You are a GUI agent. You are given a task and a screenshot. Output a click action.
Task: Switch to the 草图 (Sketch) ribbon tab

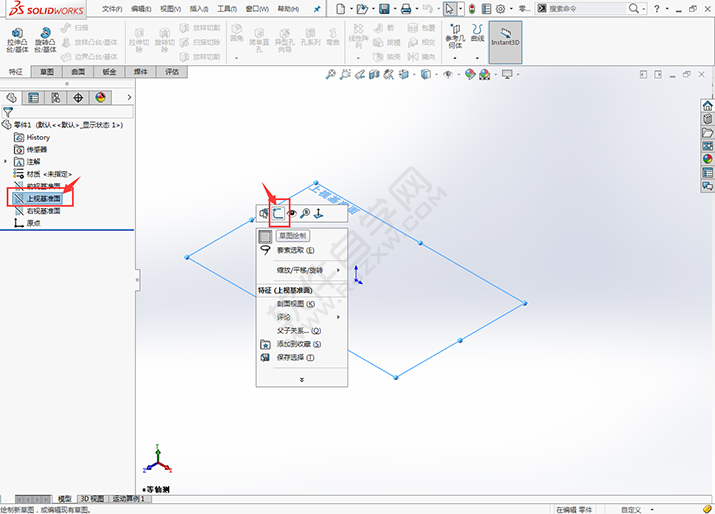(47, 72)
